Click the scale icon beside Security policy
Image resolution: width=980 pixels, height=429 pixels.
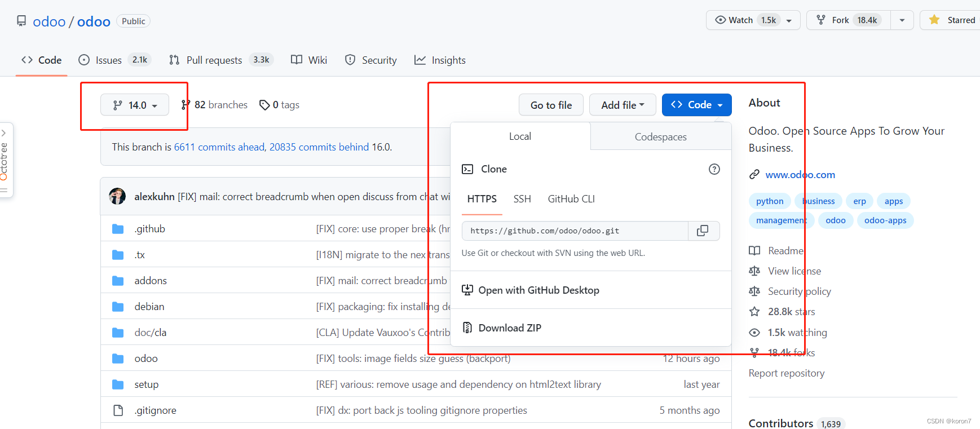(754, 291)
